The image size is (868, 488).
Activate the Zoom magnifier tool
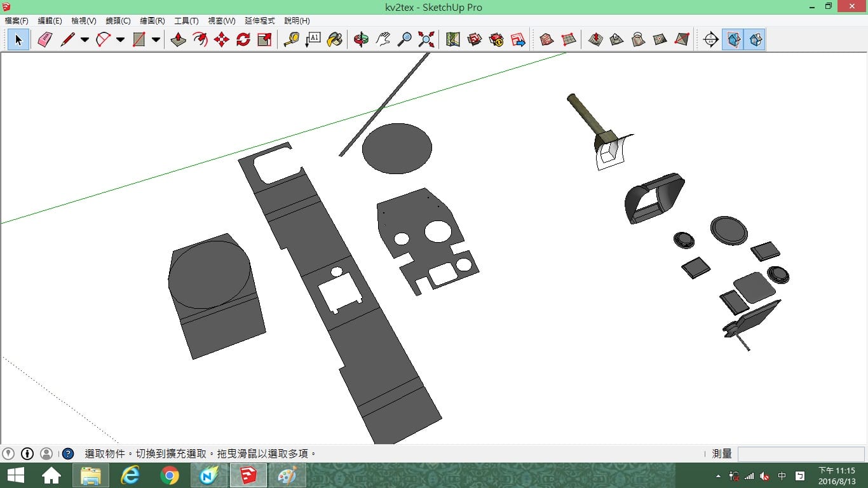(405, 40)
